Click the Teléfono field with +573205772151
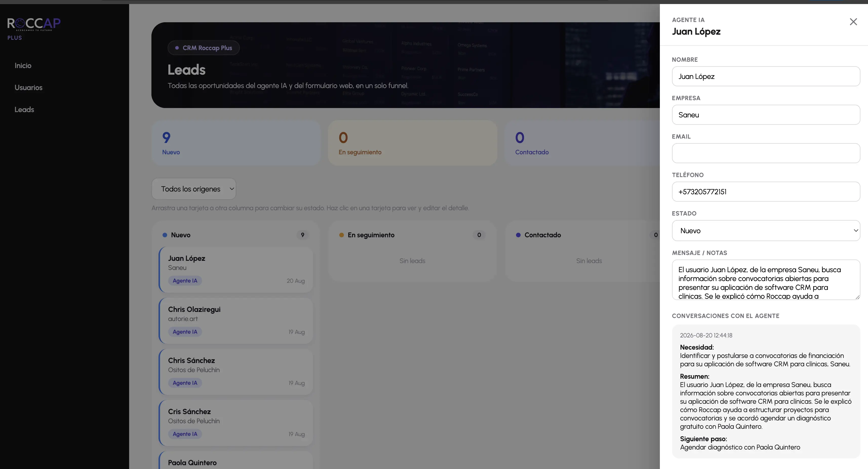 (766, 191)
